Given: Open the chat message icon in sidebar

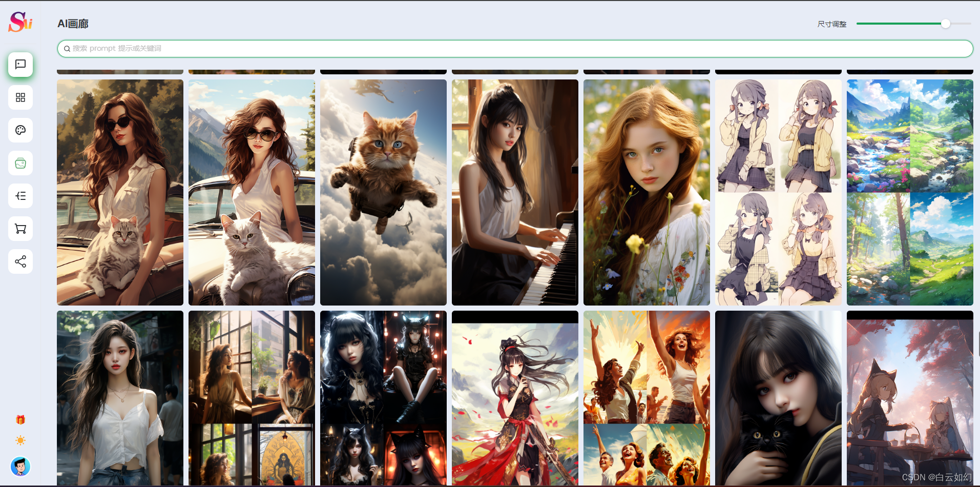Looking at the screenshot, I should (20, 65).
